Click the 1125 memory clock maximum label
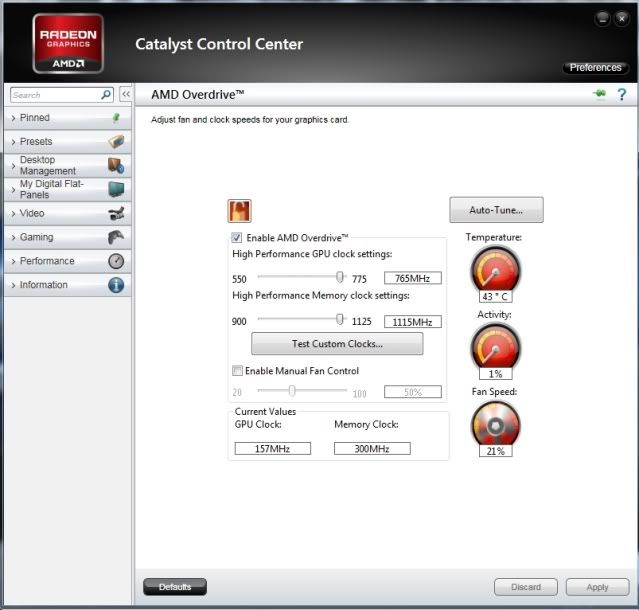This screenshot has height=610, width=639. [361, 322]
